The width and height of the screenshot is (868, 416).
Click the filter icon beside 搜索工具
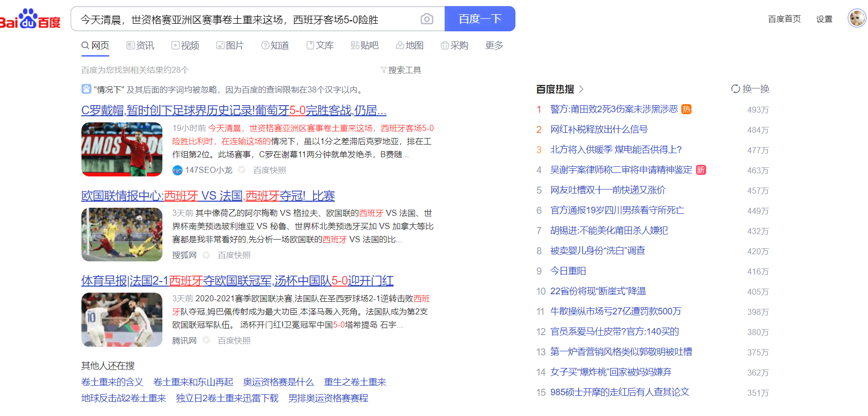[x=383, y=70]
